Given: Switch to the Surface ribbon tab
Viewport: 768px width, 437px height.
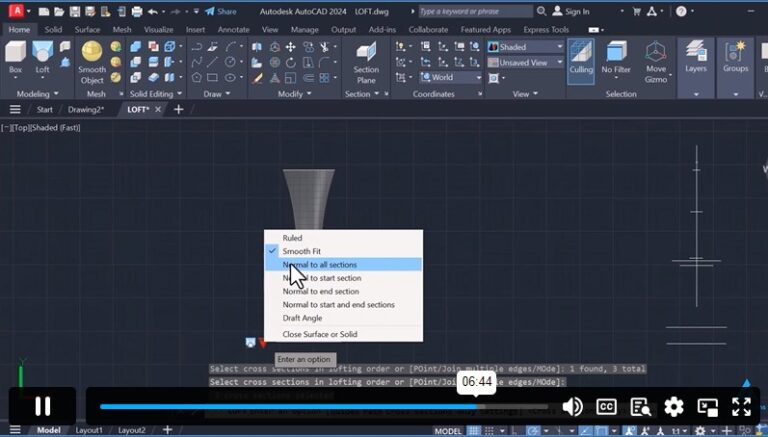Looking at the screenshot, I should tap(87, 29).
